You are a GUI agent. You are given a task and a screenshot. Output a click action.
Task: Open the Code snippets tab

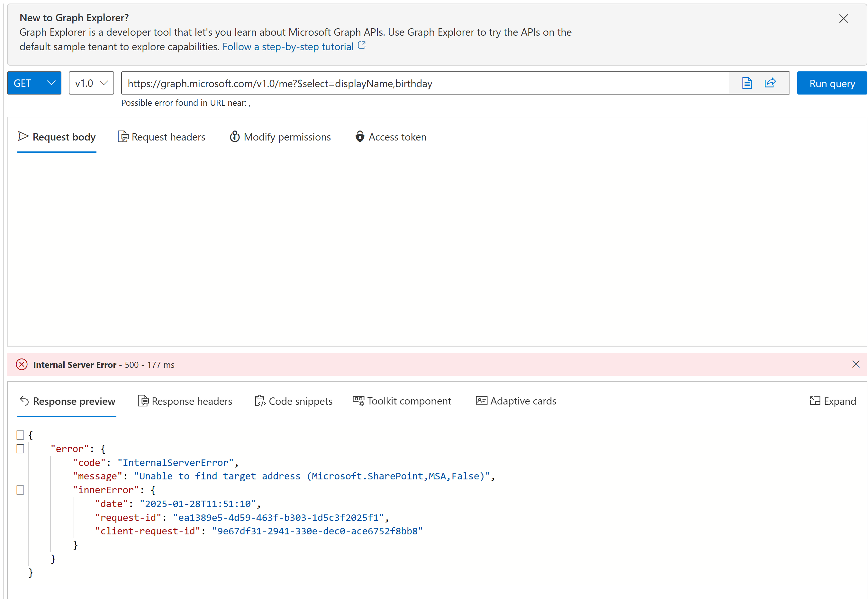294,401
